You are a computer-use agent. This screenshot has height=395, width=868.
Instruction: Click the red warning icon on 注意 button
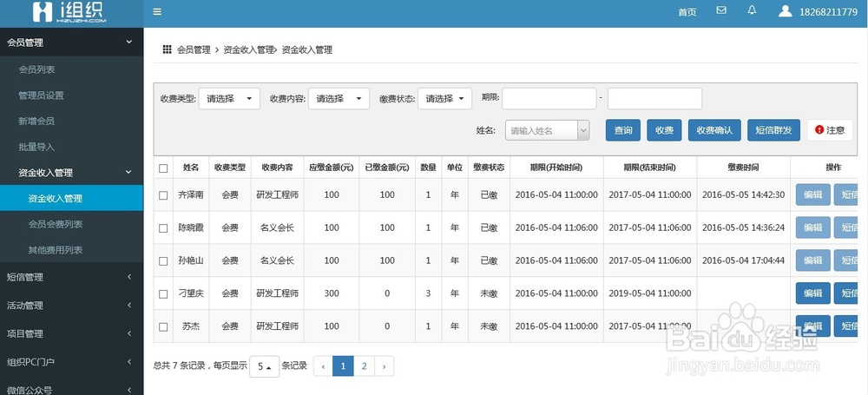[819, 129]
